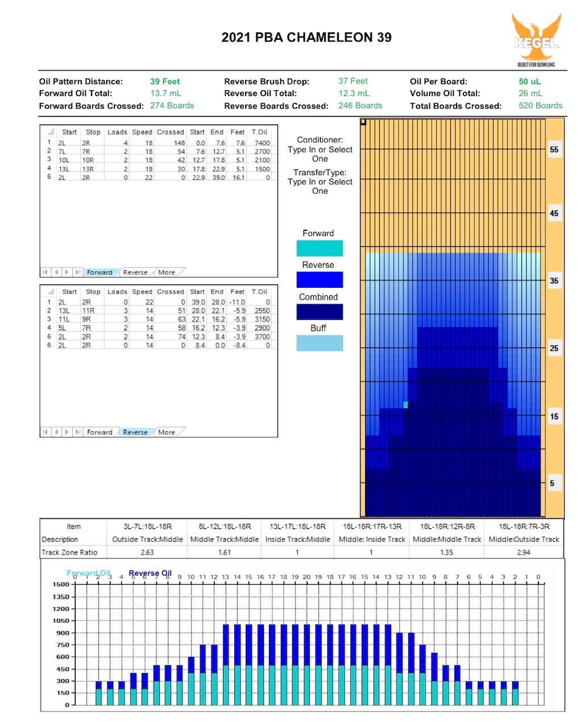Go to first sheet arrow in forward table
The width and height of the screenshot is (584, 728).
coord(45,272)
